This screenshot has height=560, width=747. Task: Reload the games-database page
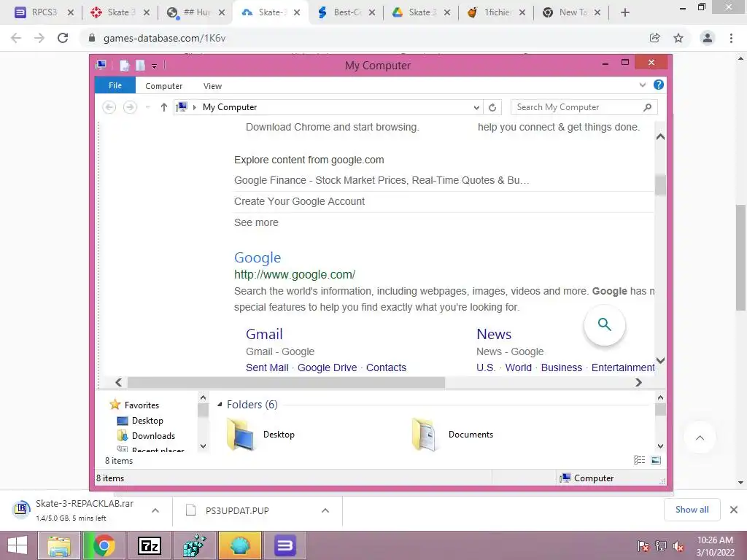(63, 38)
